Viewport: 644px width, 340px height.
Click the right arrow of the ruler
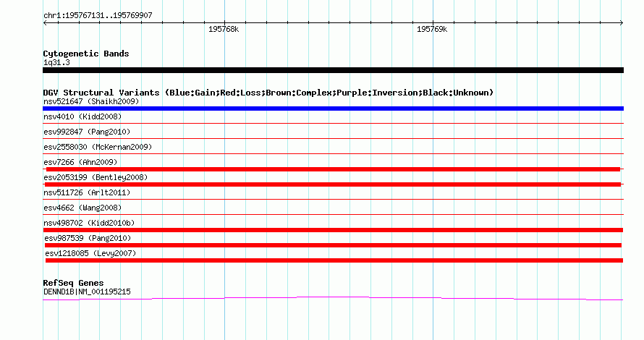point(622,23)
